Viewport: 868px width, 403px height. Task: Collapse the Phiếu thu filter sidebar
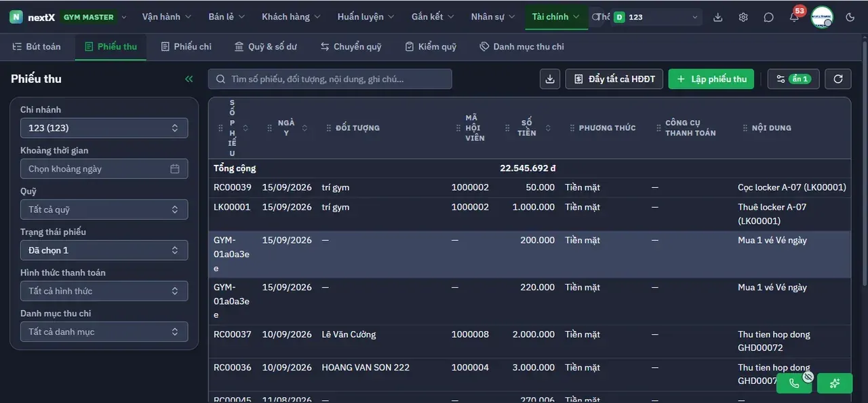coord(189,79)
